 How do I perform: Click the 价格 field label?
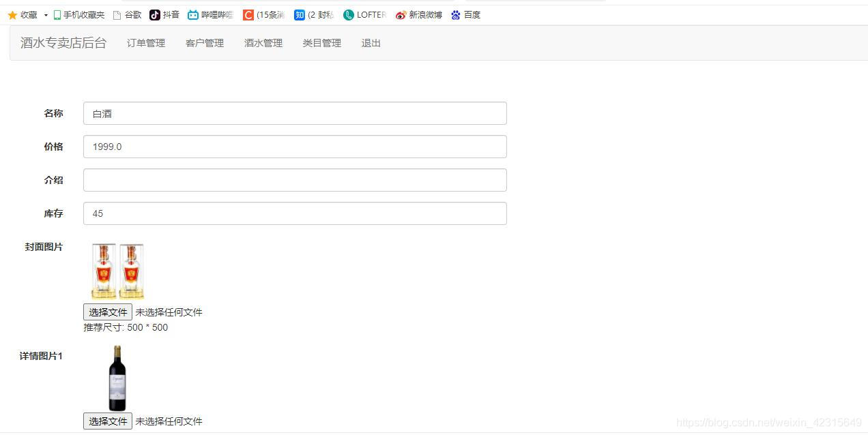pyautogui.click(x=54, y=147)
